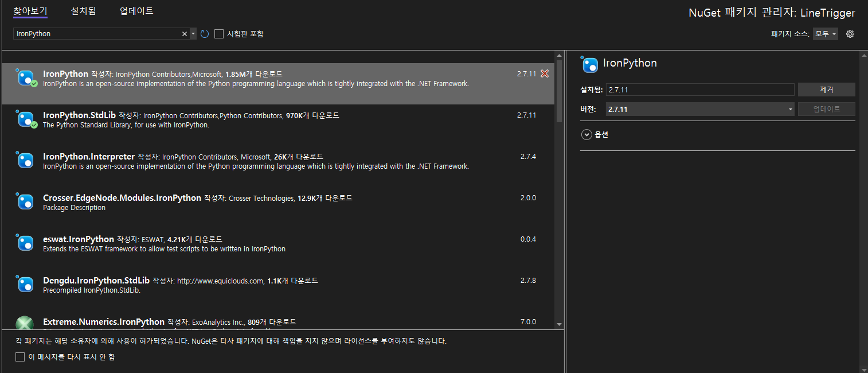Image resolution: width=868 pixels, height=373 pixels.
Task: Select the eswat.IronPython package name
Action: click(79, 239)
